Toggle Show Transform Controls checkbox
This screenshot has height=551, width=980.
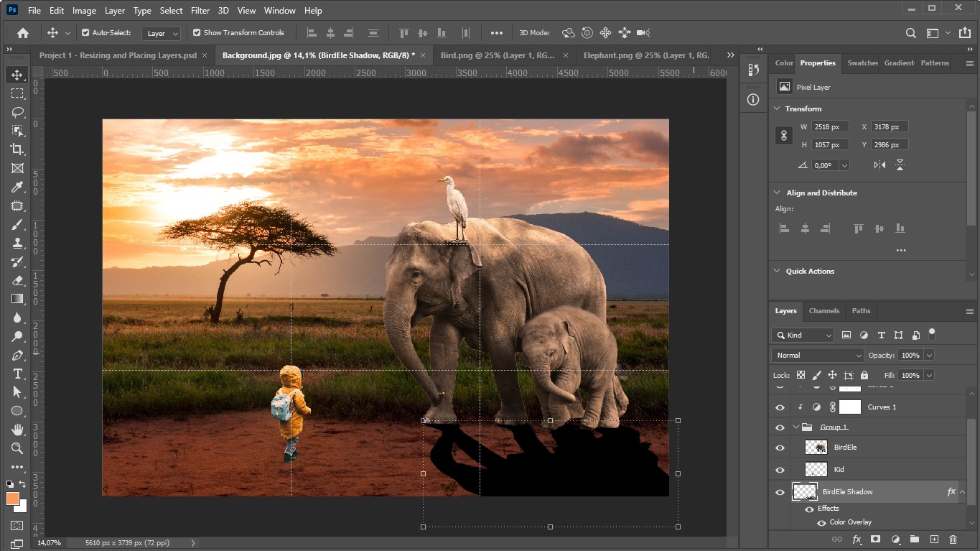coord(197,33)
